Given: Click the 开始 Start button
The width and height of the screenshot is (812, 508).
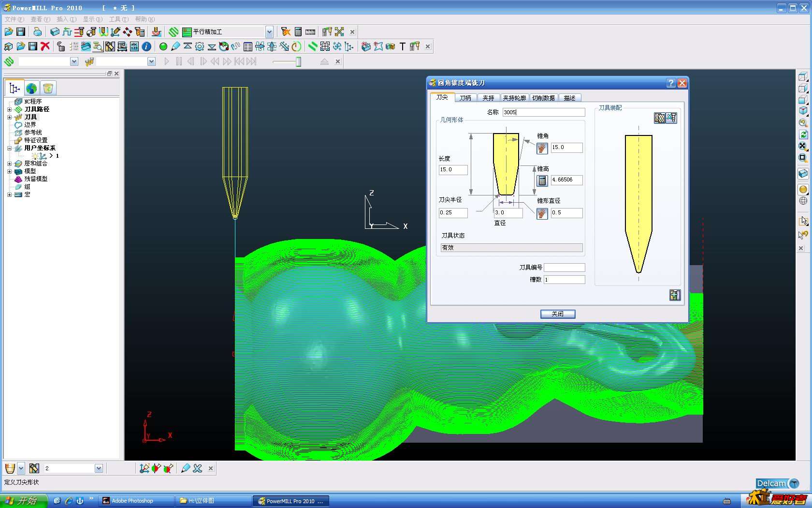Looking at the screenshot, I should click(x=24, y=501).
